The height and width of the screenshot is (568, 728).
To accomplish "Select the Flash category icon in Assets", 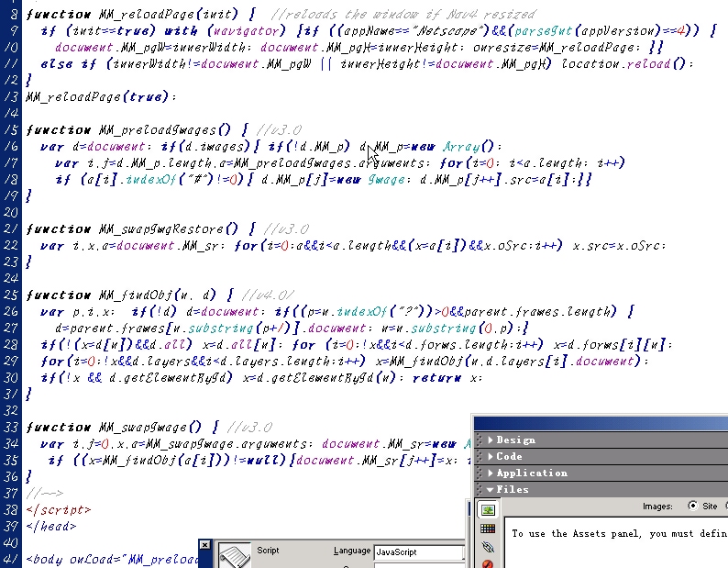I will click(x=488, y=563).
